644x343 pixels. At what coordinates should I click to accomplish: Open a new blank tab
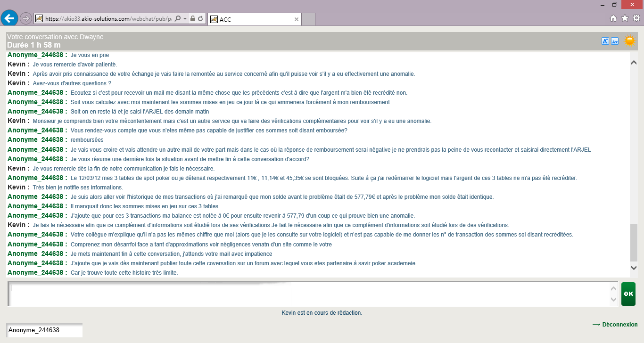click(308, 19)
